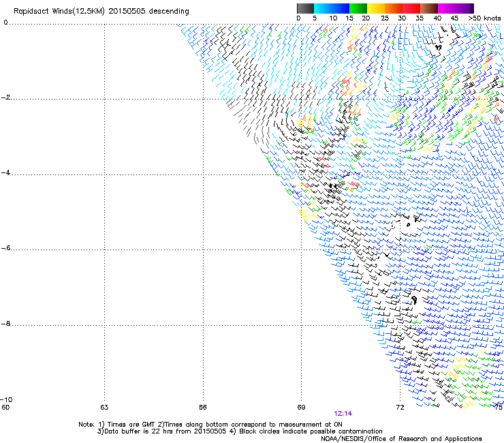Click longitude label 66 on bottom axis
Image resolution: width=504 pixels, height=443 pixels.
(x=203, y=408)
